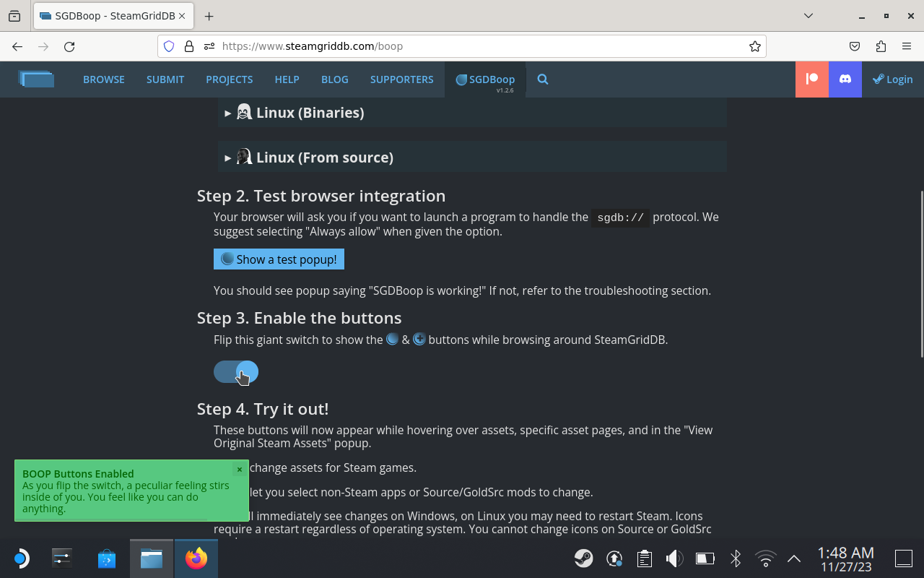Open the list all tabs chevron
The image size is (924, 578).
click(x=808, y=16)
